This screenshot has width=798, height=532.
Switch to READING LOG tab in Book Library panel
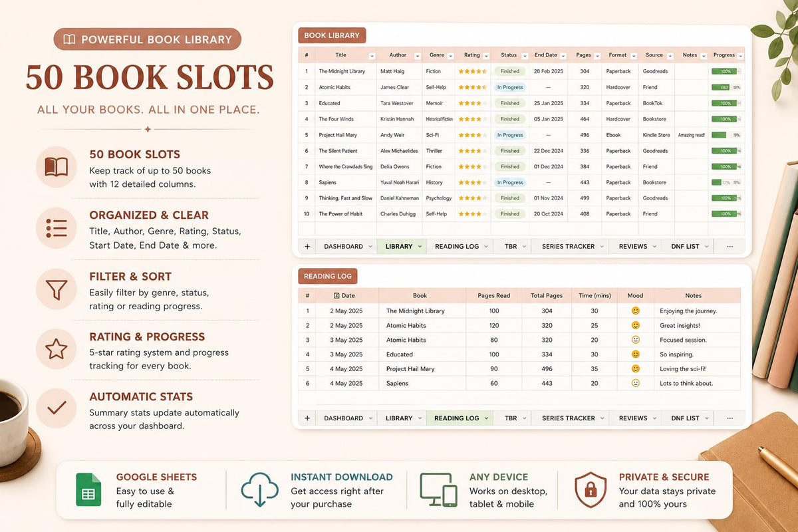460,246
